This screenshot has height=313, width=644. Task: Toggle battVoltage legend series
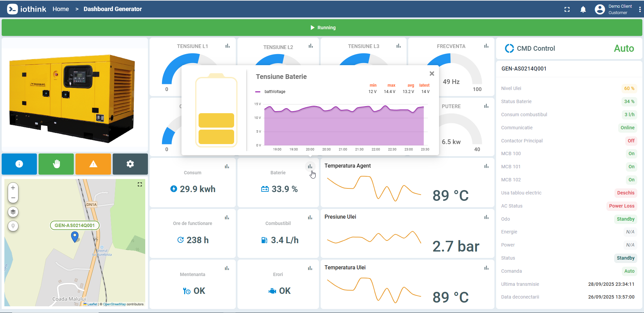pyautogui.click(x=270, y=92)
